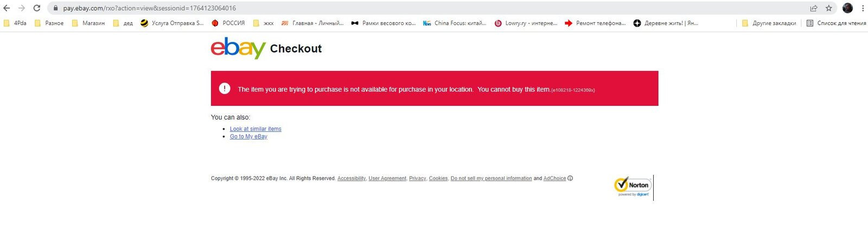Open the Privacy footer link

pyautogui.click(x=418, y=179)
